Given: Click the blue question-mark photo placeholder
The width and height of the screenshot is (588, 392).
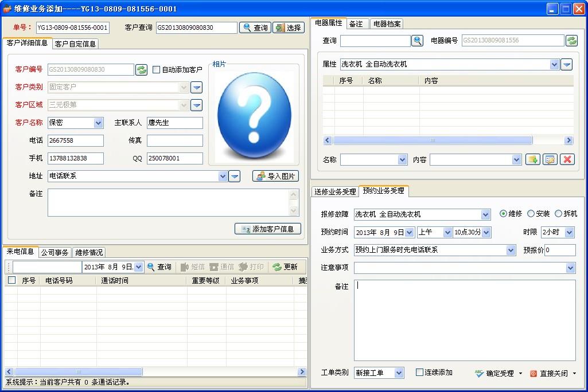Looking at the screenshot, I should [254, 115].
